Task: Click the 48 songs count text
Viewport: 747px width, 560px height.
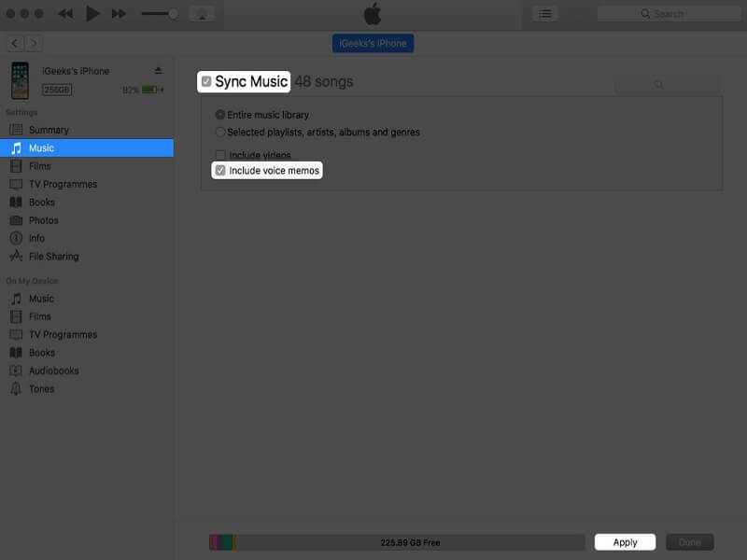Action: point(323,81)
